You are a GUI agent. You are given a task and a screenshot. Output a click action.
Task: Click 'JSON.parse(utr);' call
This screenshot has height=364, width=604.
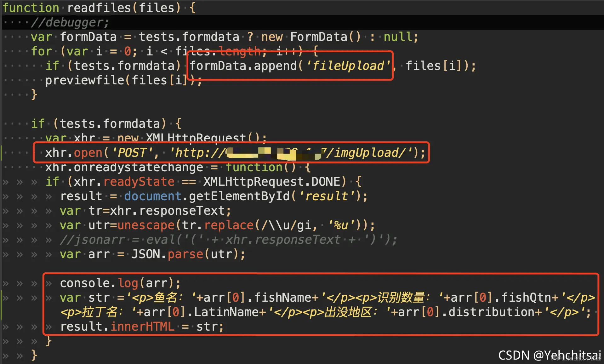(x=188, y=254)
